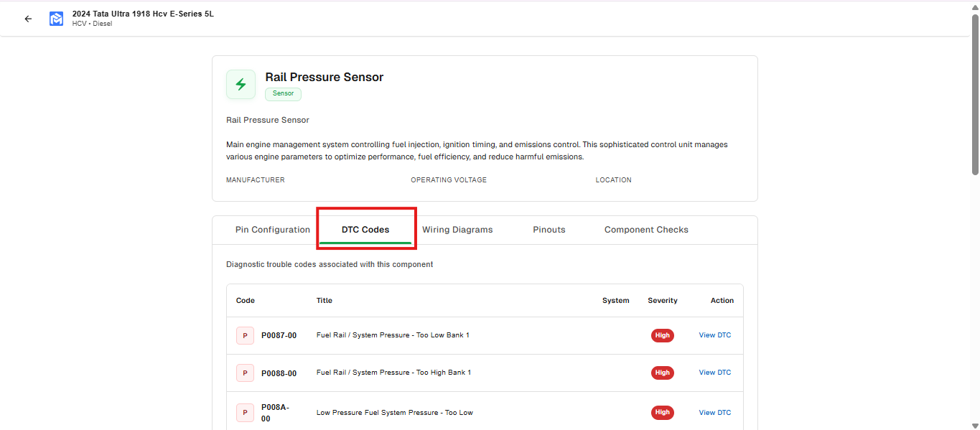980x430 pixels.
Task: Click the vehicle title 2024 Tata Ultra 1918
Action: (x=142, y=13)
